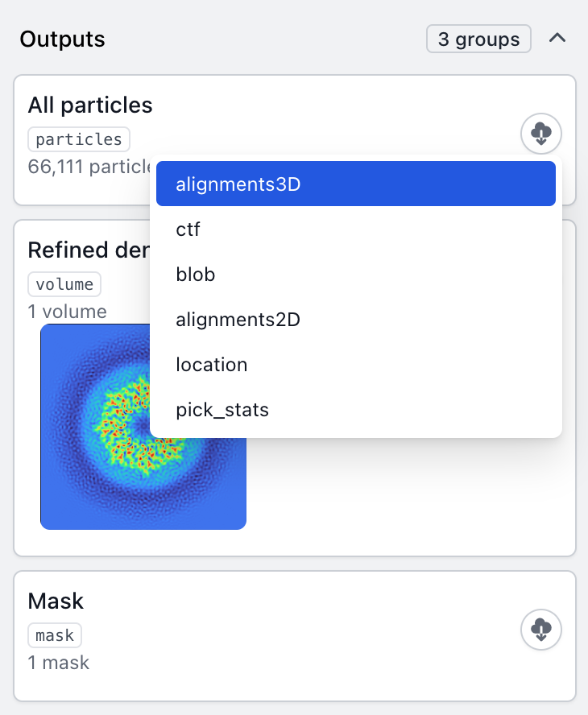Click the "volume" type tag
Screen dimensions: 588x715
[64, 284]
